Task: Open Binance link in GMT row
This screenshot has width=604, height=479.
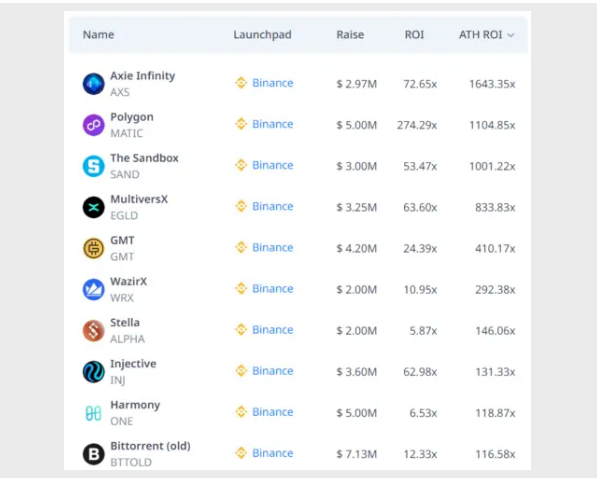Action: [x=273, y=247]
